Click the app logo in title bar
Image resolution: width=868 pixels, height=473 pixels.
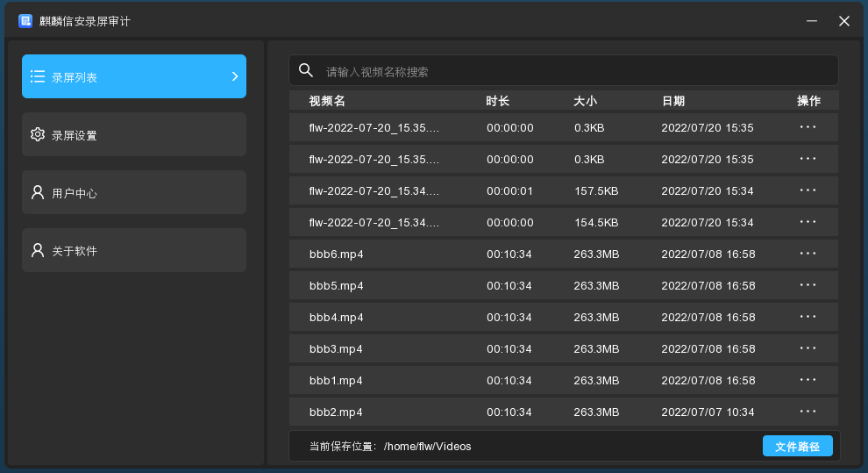25,21
